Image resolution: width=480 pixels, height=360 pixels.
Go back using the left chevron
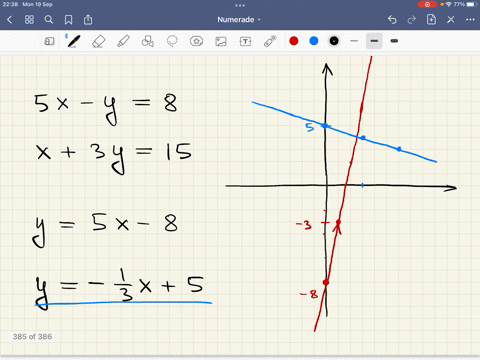[9, 20]
